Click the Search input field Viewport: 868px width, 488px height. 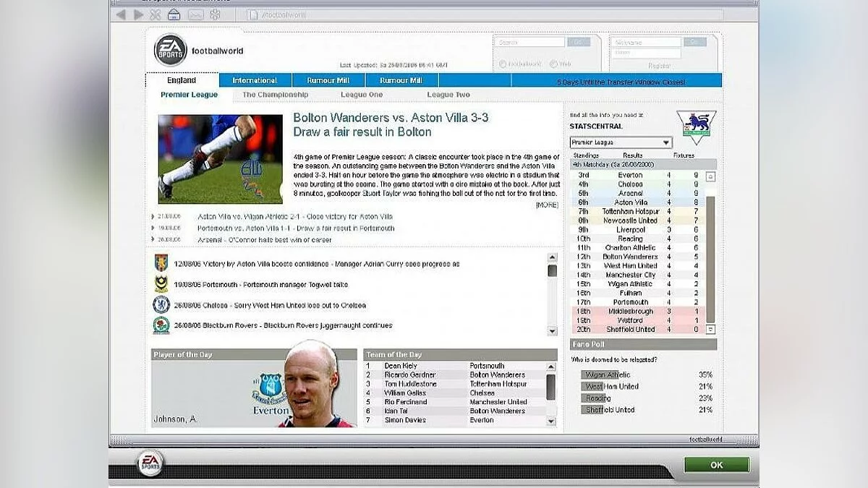[529, 42]
